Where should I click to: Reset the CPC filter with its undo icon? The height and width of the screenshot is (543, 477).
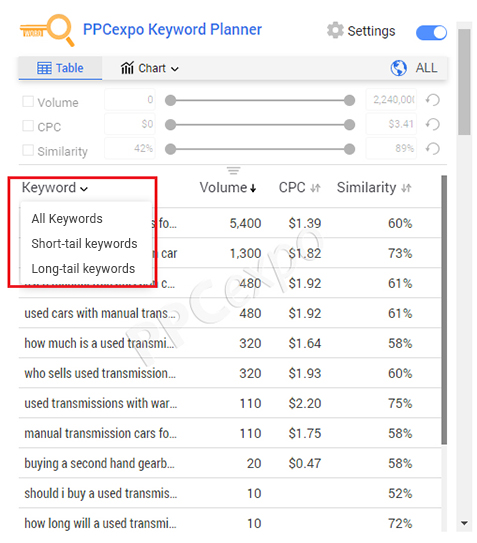(x=432, y=124)
